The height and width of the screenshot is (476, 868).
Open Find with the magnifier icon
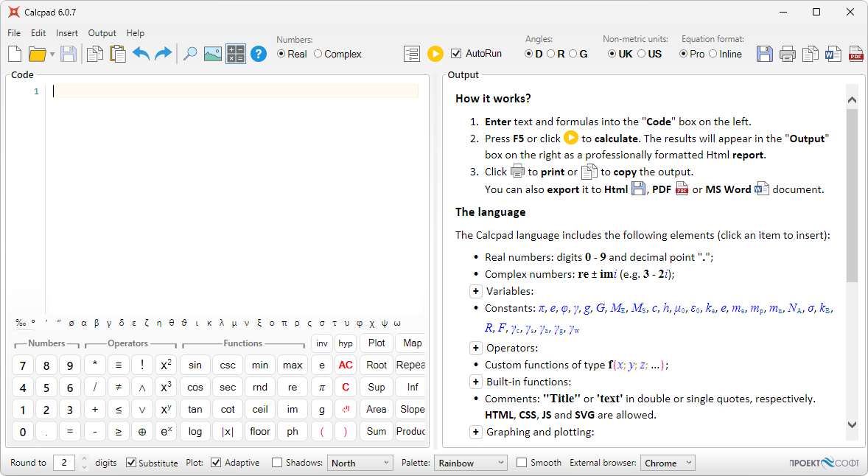pyautogui.click(x=190, y=54)
